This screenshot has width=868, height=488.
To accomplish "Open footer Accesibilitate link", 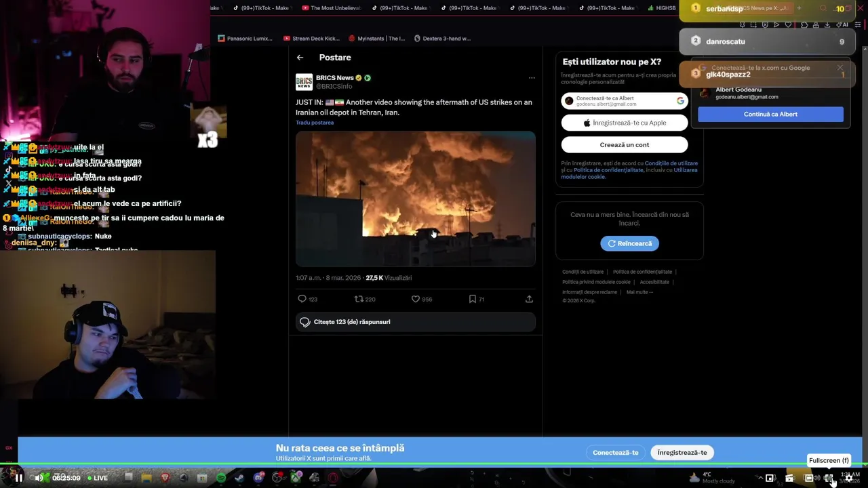I will tap(654, 282).
